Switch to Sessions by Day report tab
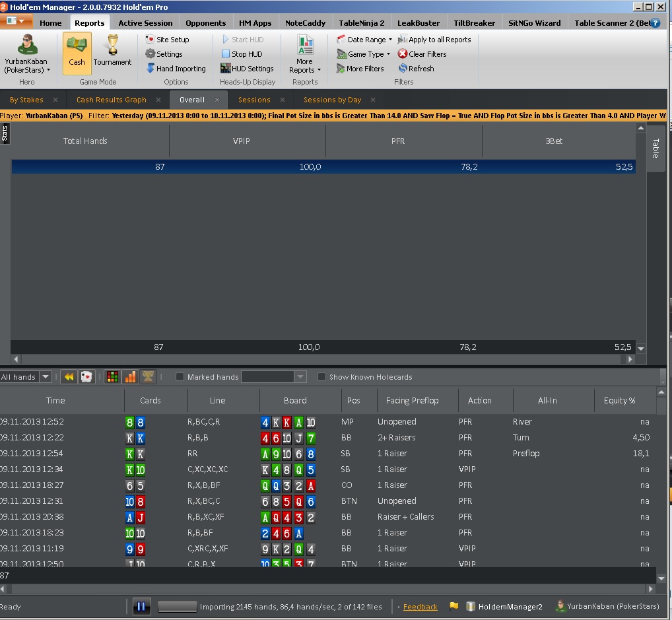The image size is (672, 620). click(333, 100)
